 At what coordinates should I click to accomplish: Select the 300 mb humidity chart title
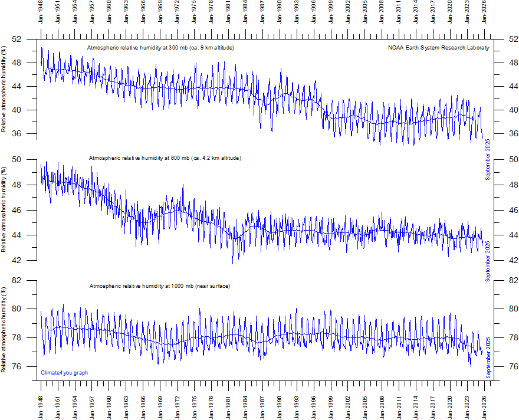pyautogui.click(x=160, y=48)
